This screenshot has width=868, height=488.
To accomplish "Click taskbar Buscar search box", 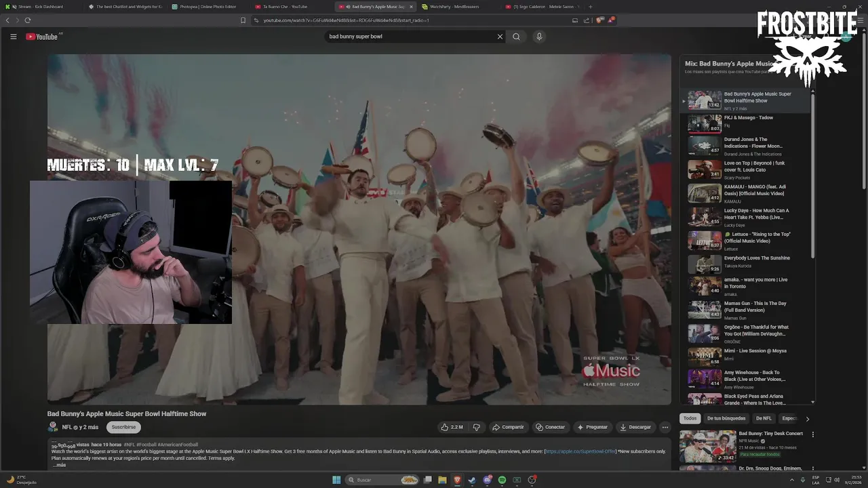I will [x=383, y=480].
